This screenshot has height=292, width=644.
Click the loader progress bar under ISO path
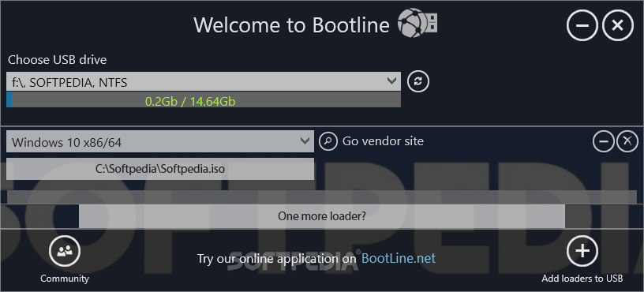[321, 197]
